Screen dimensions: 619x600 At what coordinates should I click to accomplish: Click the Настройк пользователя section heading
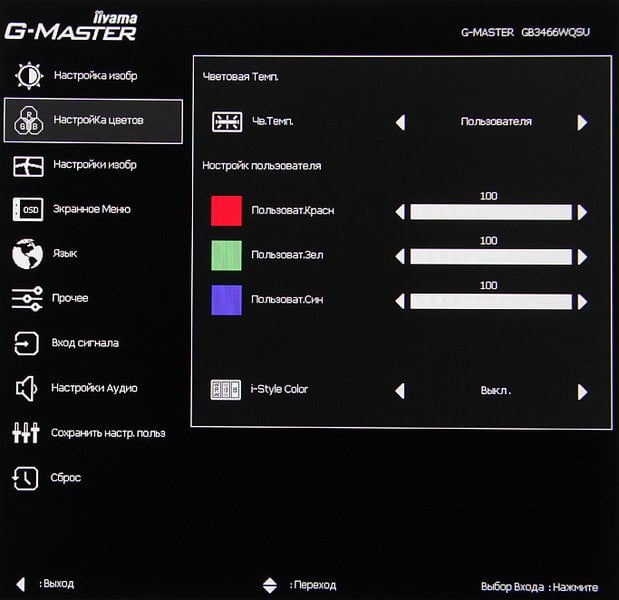coord(262,166)
